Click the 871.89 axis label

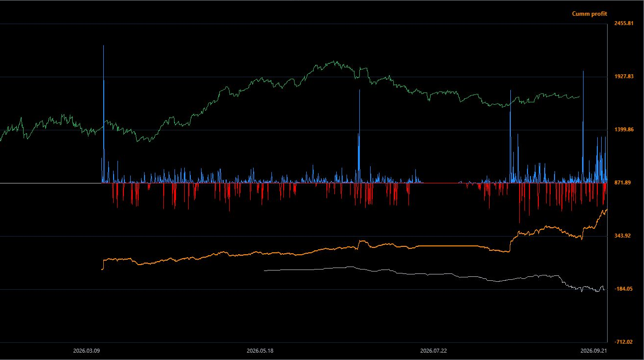tap(622, 183)
